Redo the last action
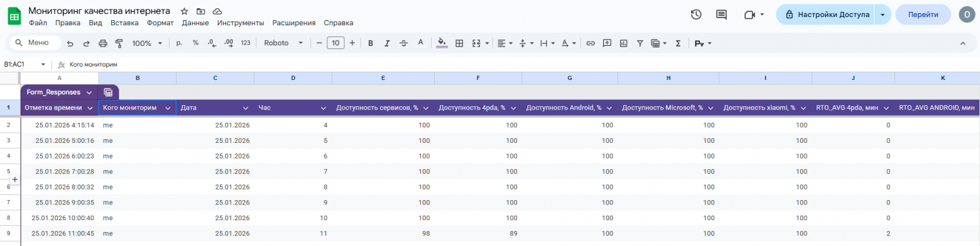The height and width of the screenshot is (246, 980). pos(86,43)
